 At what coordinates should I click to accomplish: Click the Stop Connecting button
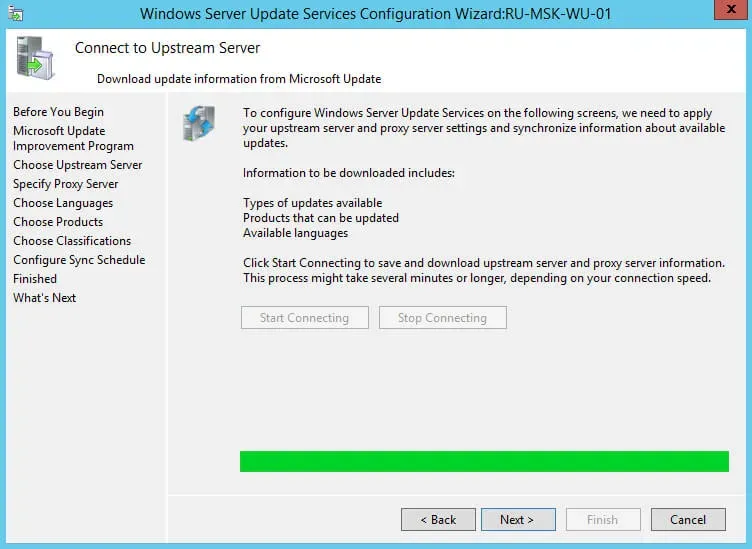(x=442, y=318)
